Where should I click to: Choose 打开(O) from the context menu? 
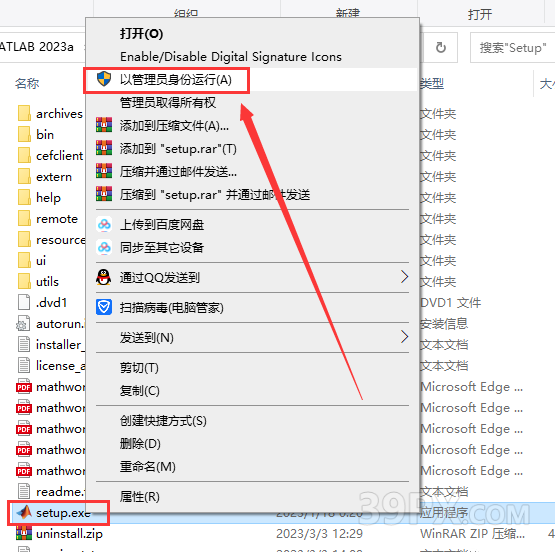click(142, 34)
